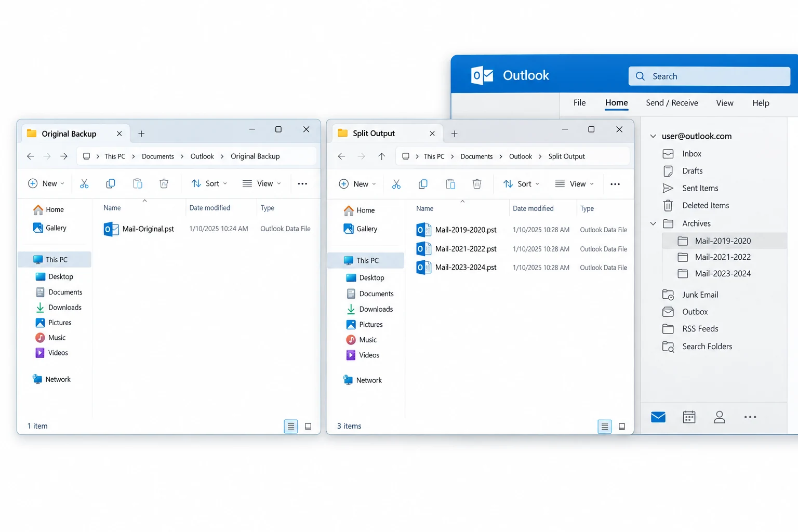This screenshot has height=532, width=798.
Task: Click the Outlook Search box
Action: (709, 76)
